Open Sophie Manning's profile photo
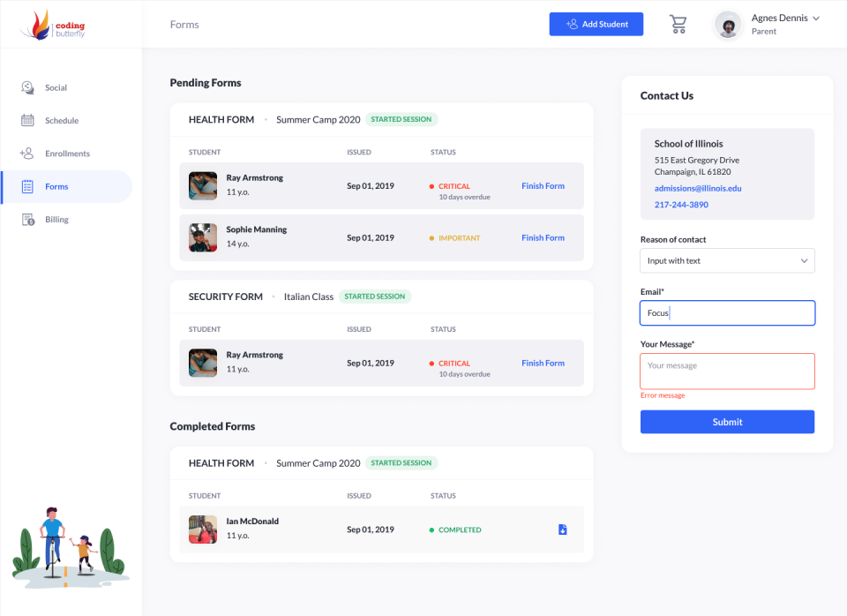The height and width of the screenshot is (616, 847). tap(202, 237)
